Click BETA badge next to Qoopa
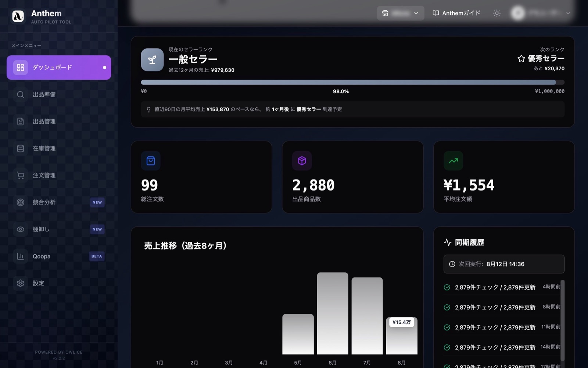 tap(97, 256)
